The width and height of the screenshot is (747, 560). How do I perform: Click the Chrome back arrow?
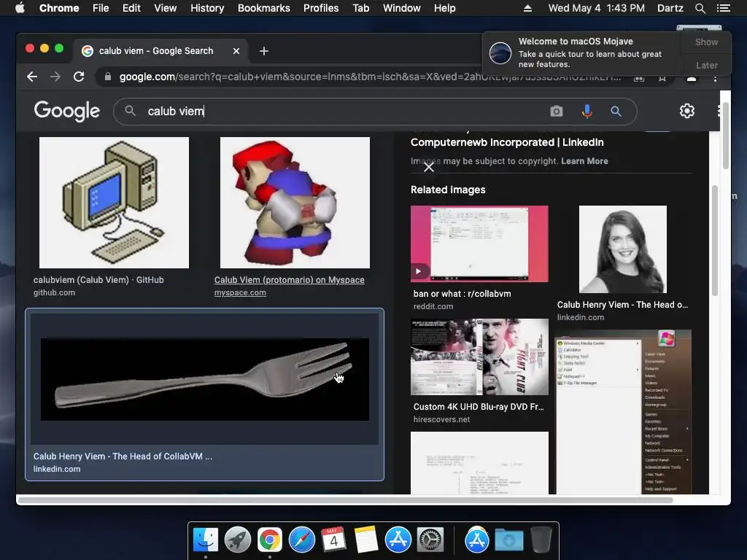point(32,77)
